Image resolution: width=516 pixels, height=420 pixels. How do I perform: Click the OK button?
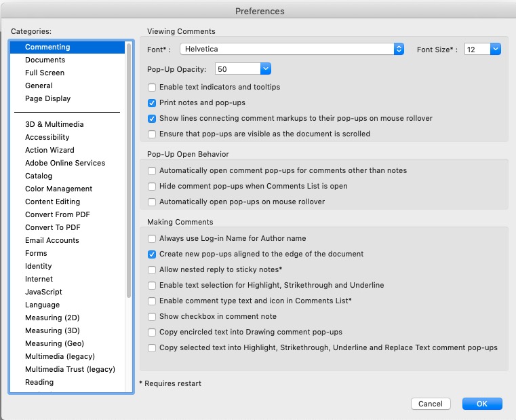pos(482,404)
